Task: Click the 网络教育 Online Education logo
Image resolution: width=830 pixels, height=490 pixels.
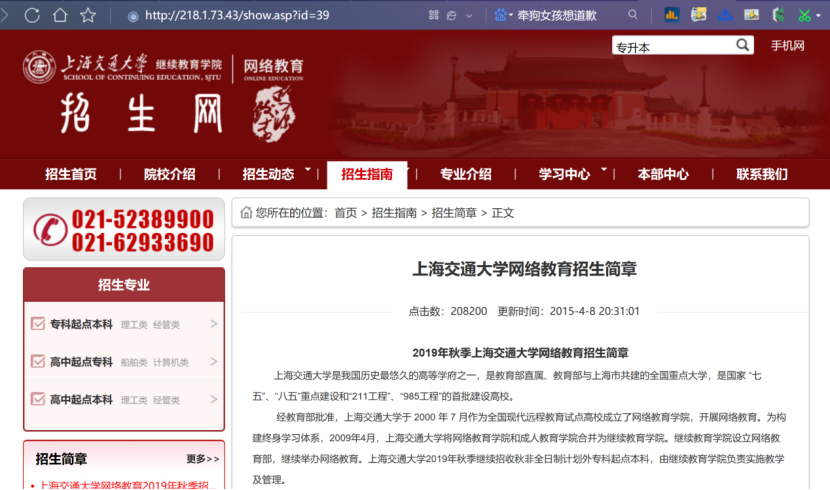Action: tap(274, 69)
